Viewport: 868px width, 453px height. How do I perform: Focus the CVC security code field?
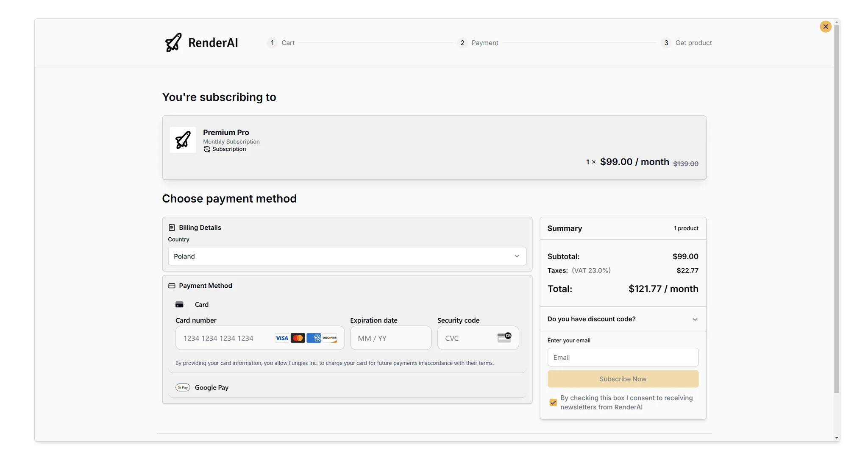click(x=478, y=338)
